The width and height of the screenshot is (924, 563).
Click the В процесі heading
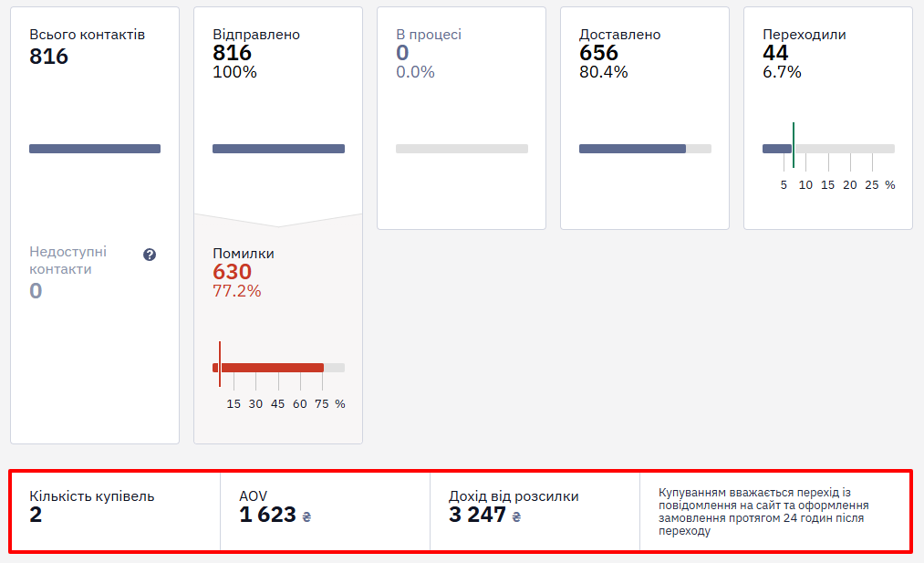(429, 35)
